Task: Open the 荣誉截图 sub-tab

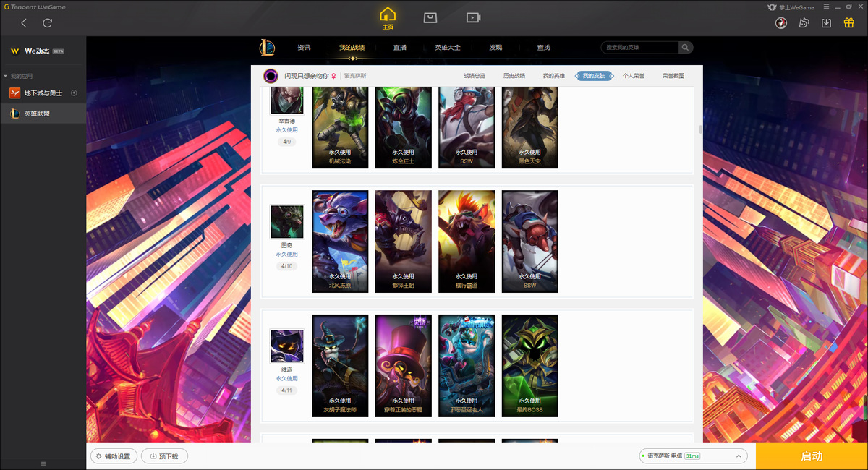Action: click(673, 76)
